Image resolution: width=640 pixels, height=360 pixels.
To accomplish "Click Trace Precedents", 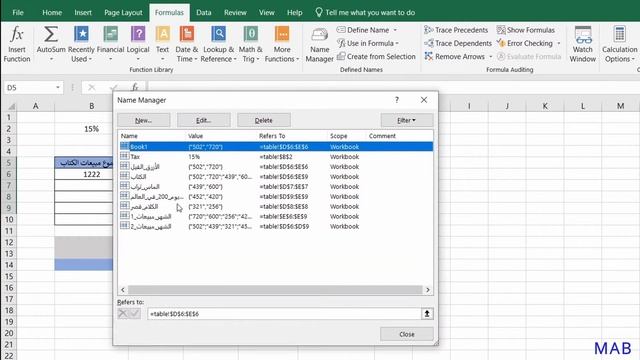I will pyautogui.click(x=456, y=30).
